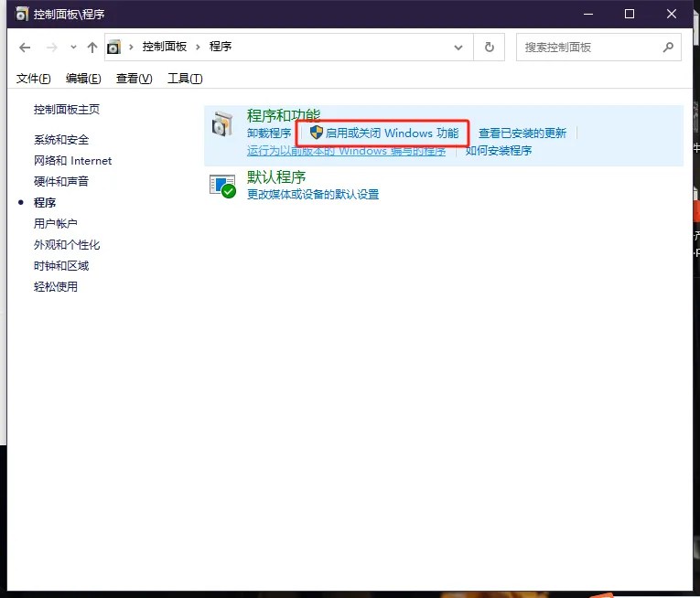Image resolution: width=700 pixels, height=598 pixels.
Task: Click the 程序和功能 icon
Action: point(222,124)
